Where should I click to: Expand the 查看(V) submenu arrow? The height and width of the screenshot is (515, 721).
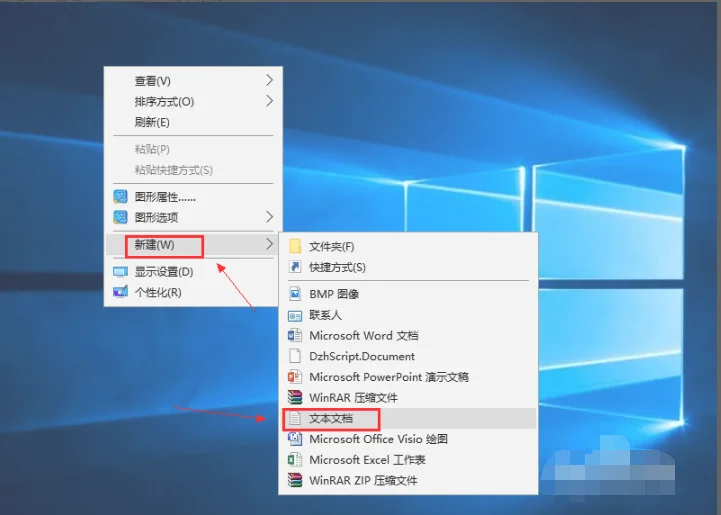point(269,80)
